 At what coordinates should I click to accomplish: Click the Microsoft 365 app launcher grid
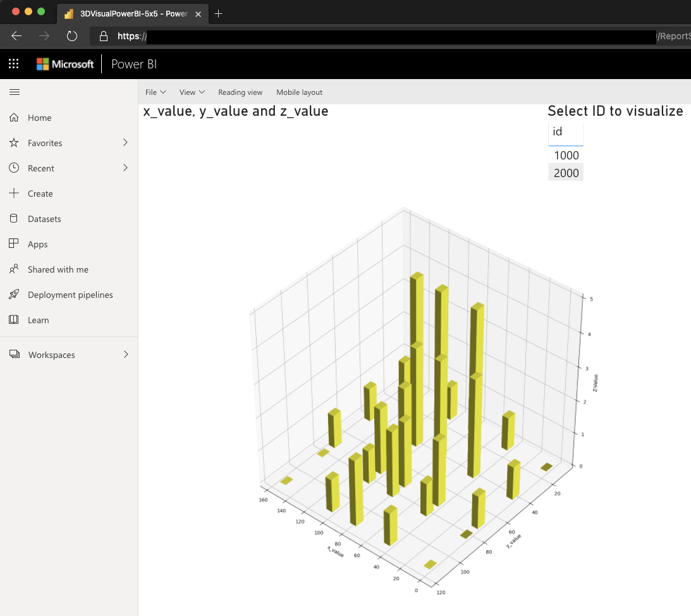13,63
